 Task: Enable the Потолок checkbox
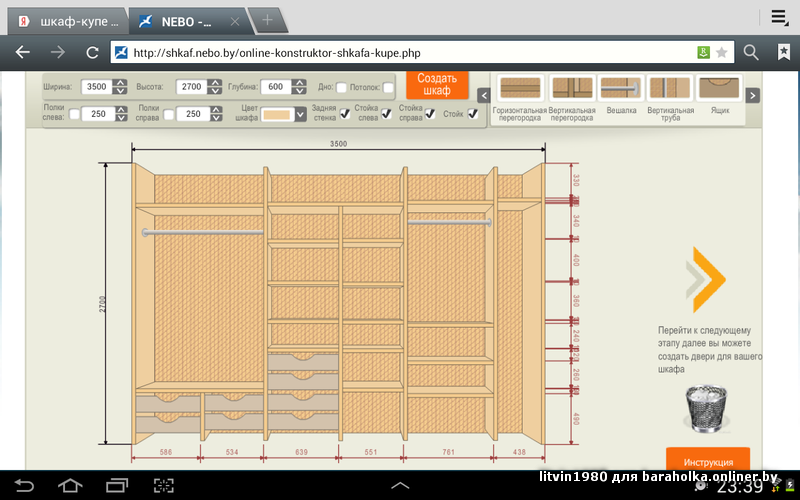[x=388, y=88]
